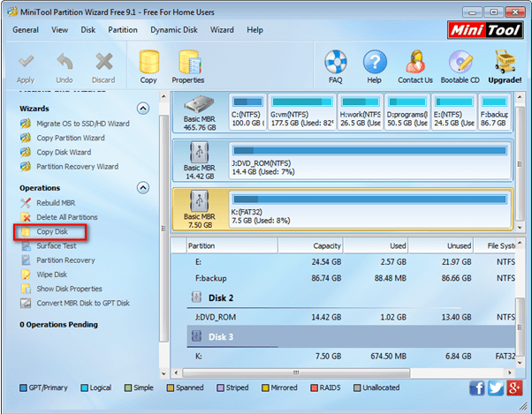Open the Twitter icon link
The height and width of the screenshot is (414, 532).
tap(496, 388)
